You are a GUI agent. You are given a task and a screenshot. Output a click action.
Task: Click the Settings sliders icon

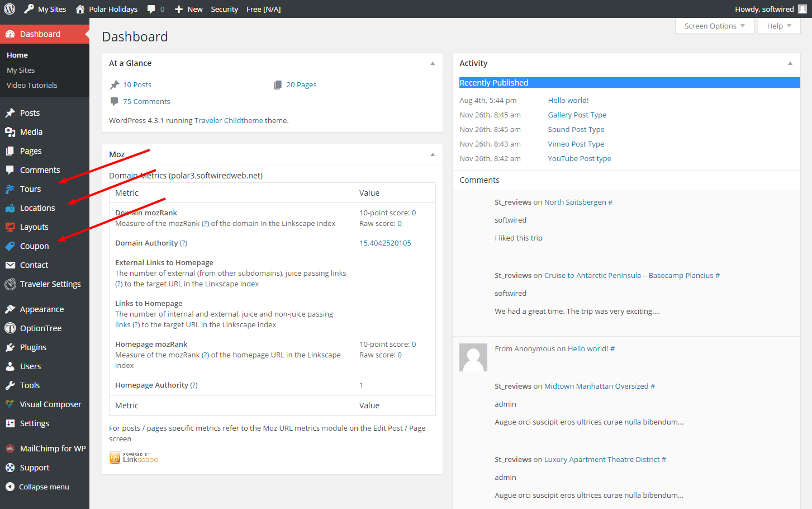tap(10, 423)
